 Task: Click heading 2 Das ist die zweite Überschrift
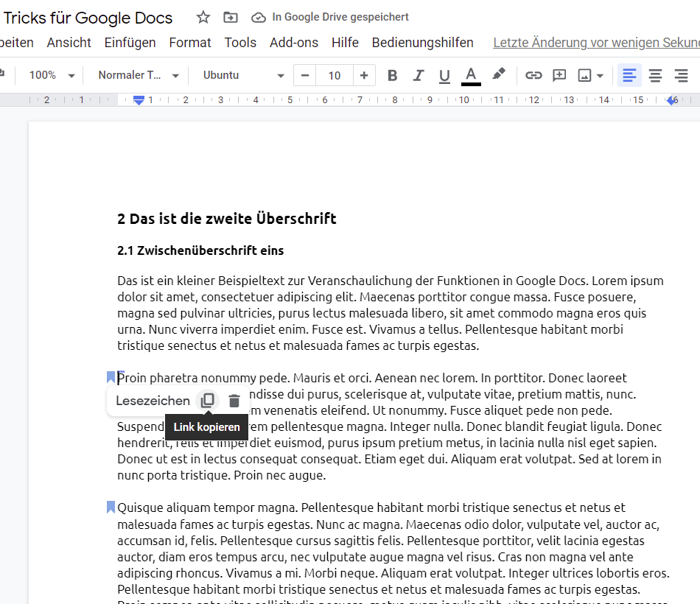[227, 218]
